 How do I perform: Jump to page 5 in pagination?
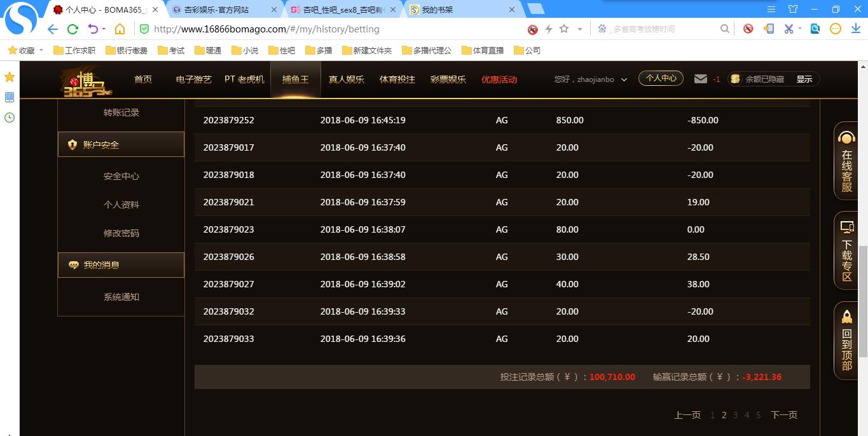(x=759, y=415)
